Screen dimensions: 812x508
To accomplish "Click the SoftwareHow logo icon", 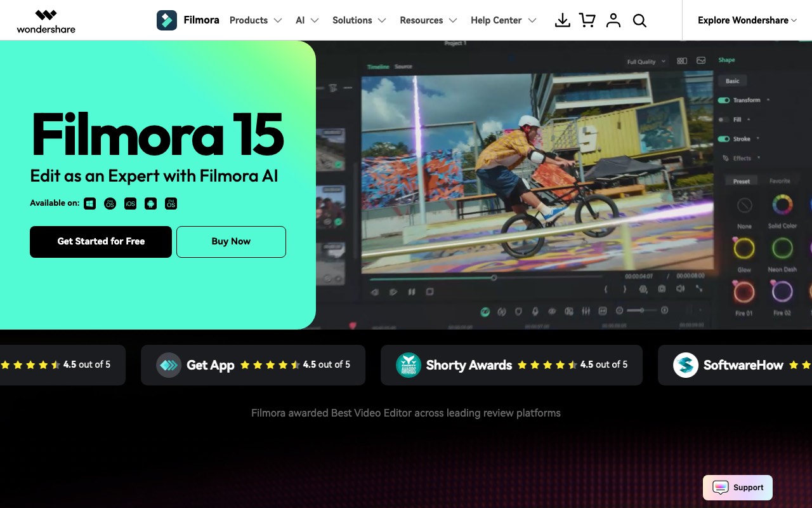I will 686,365.
